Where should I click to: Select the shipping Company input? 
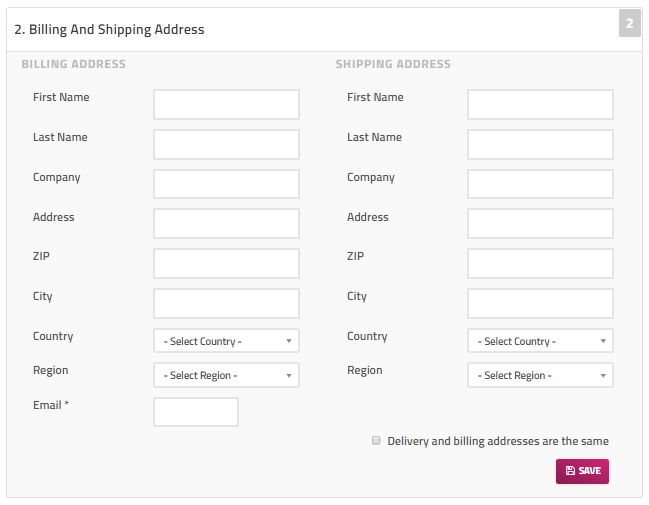pyautogui.click(x=540, y=184)
